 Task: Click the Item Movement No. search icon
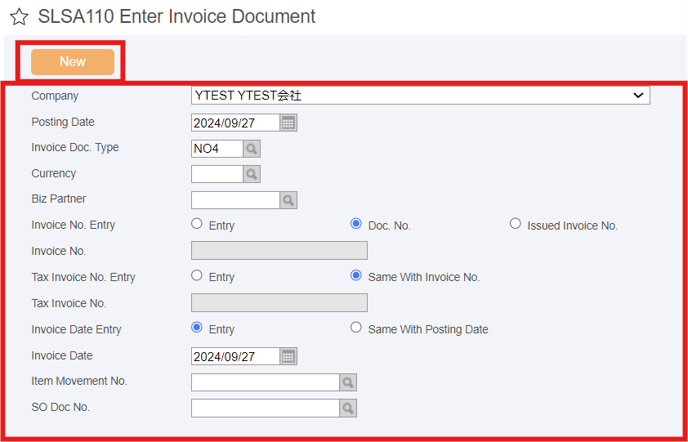click(348, 382)
